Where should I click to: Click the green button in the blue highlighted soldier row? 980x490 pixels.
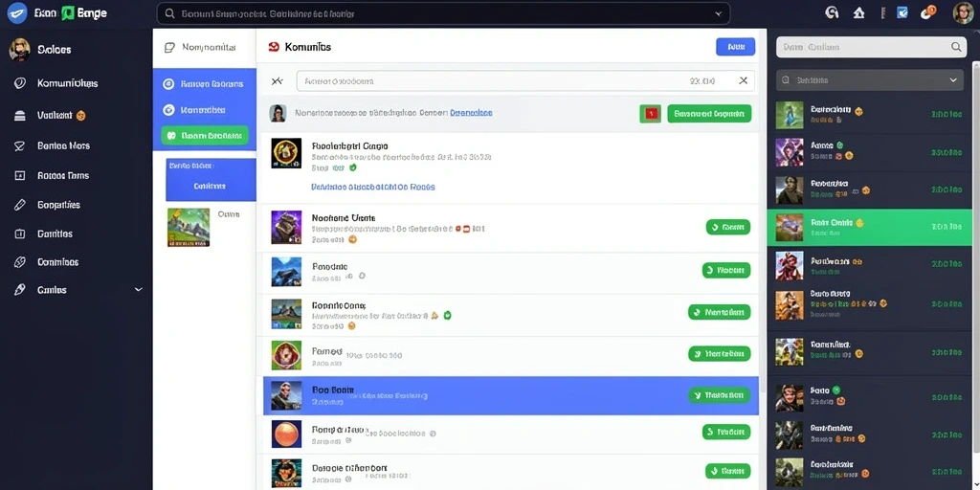720,395
